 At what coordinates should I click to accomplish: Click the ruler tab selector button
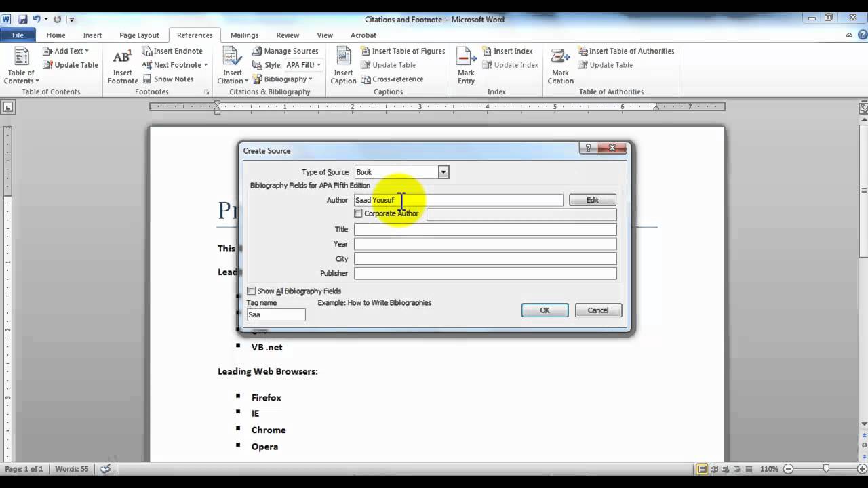pyautogui.click(x=7, y=107)
